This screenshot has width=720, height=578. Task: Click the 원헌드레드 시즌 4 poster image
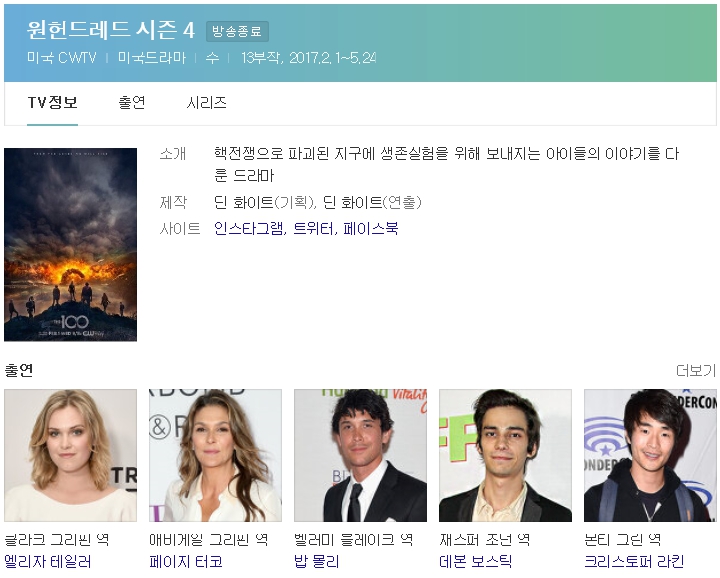click(70, 245)
